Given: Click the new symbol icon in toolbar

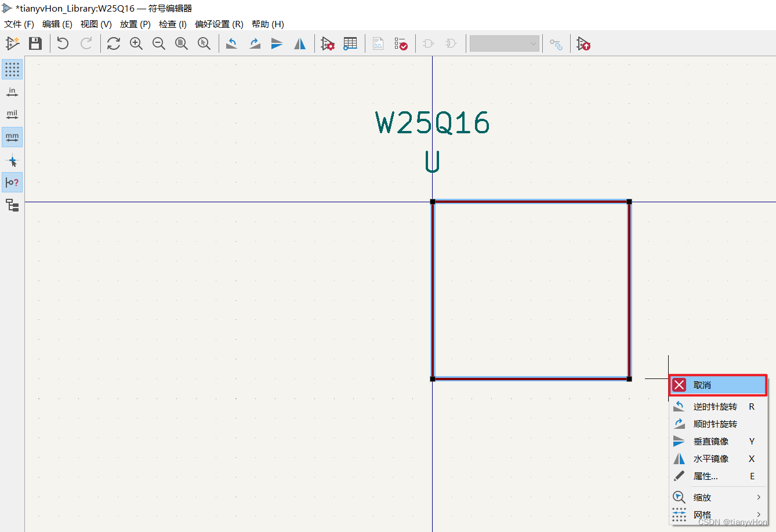Looking at the screenshot, I should pyautogui.click(x=12, y=43).
